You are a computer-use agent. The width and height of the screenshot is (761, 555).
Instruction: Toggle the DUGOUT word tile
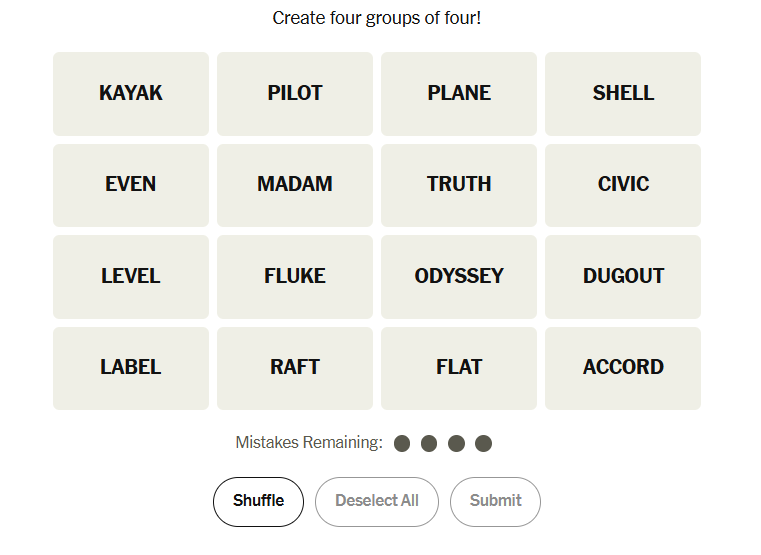pyautogui.click(x=623, y=277)
